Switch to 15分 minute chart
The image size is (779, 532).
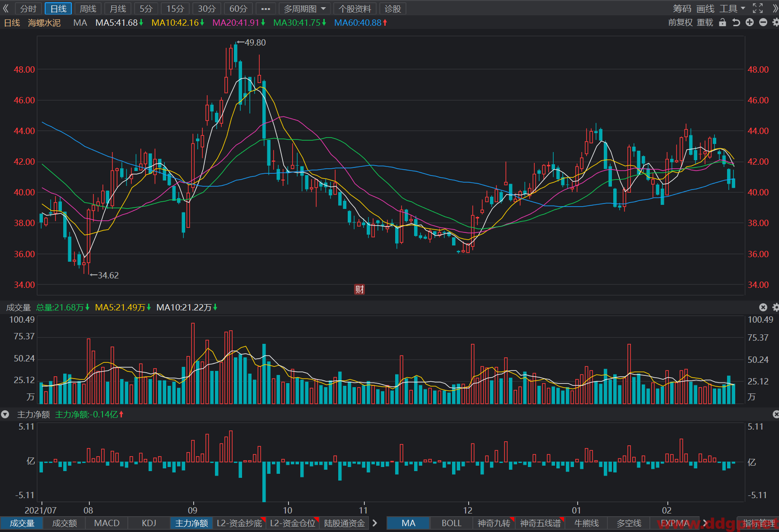click(x=175, y=9)
